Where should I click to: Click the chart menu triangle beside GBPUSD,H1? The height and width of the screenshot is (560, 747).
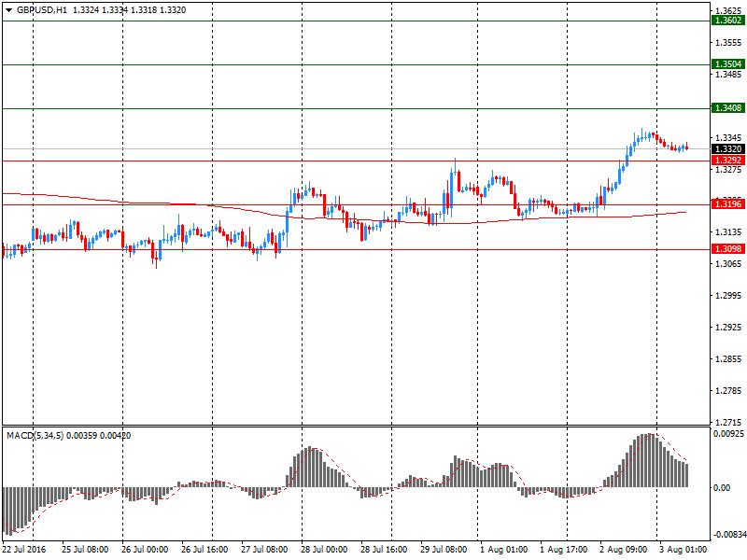click(x=8, y=10)
